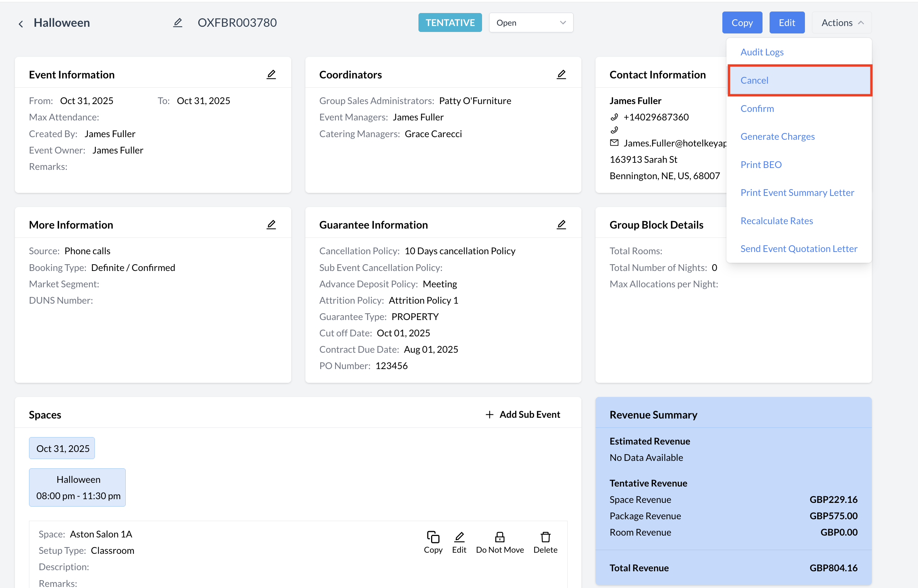
Task: Edit Coordinators section with pencil icon
Action: 561,74
